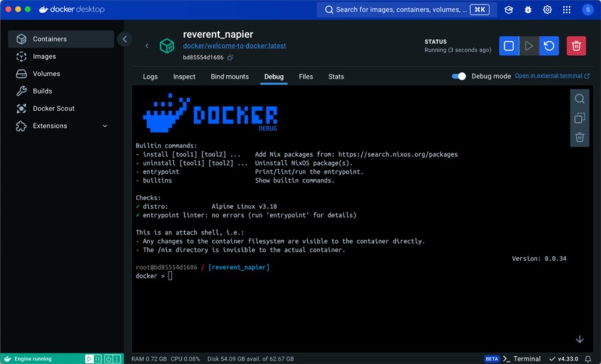
Task: Click the Start container play button
Action: (529, 46)
